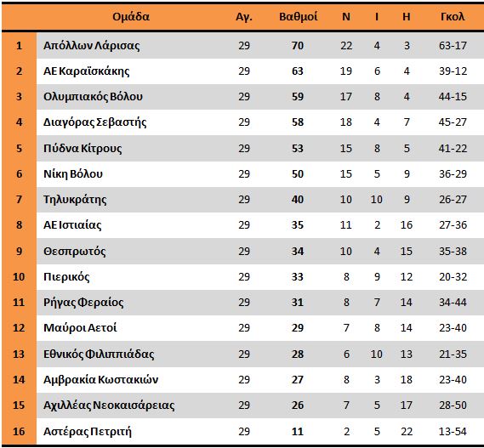Click team ΑΕ Καραϊσκάκης
The height and width of the screenshot is (448, 484).
87,71
